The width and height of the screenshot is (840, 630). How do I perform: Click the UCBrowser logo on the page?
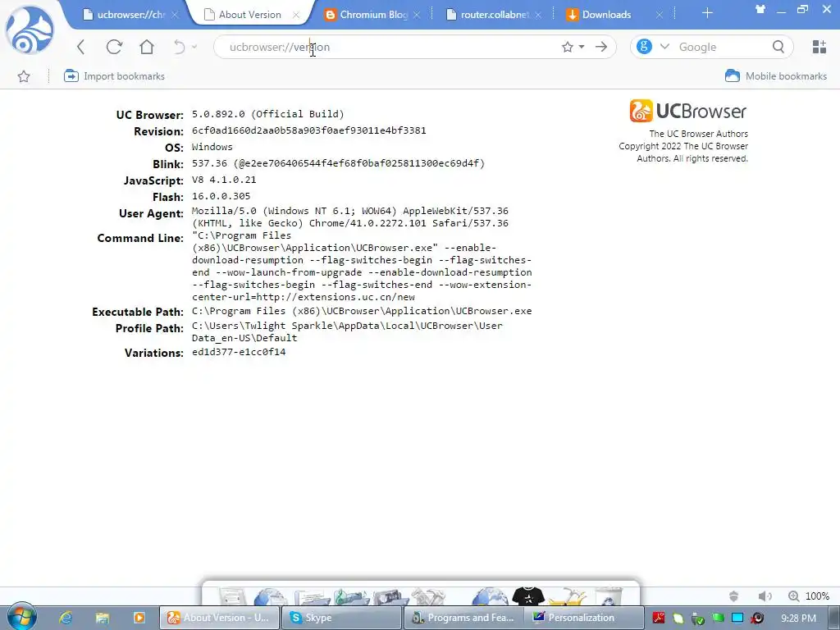(688, 111)
